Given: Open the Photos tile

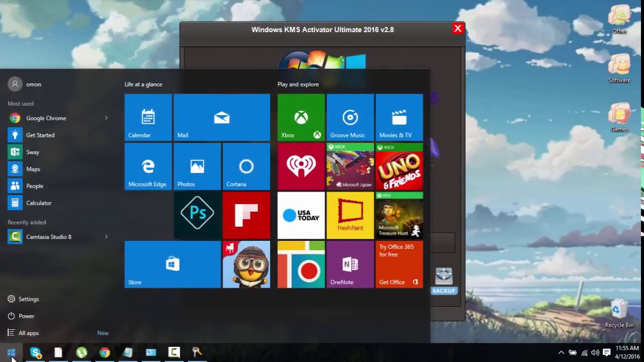Looking at the screenshot, I should coord(197,166).
